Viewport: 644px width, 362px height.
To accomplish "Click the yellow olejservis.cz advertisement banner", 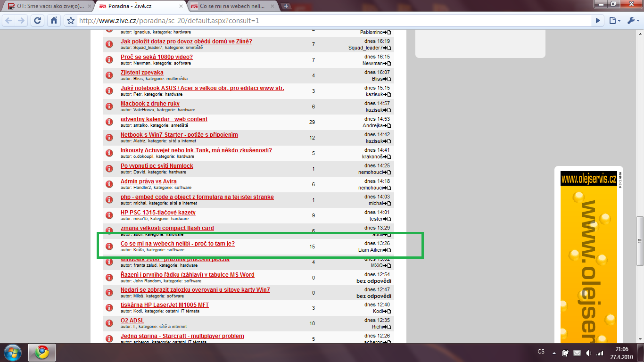I will point(589,257).
